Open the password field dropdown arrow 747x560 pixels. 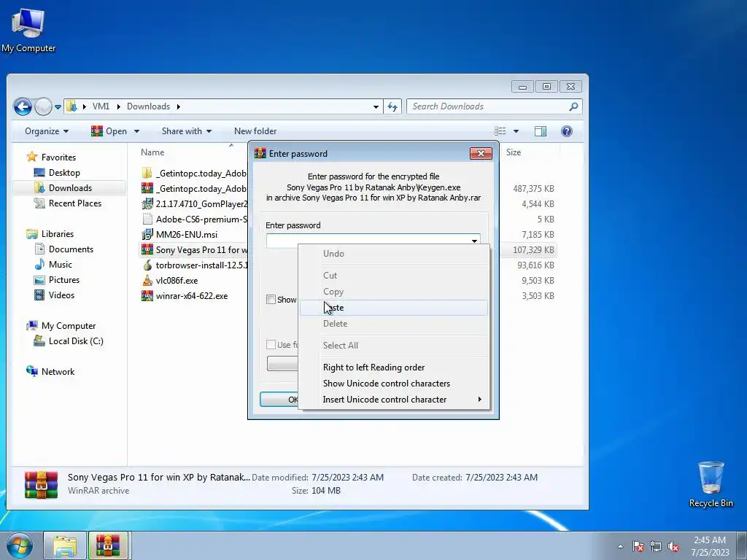474,241
